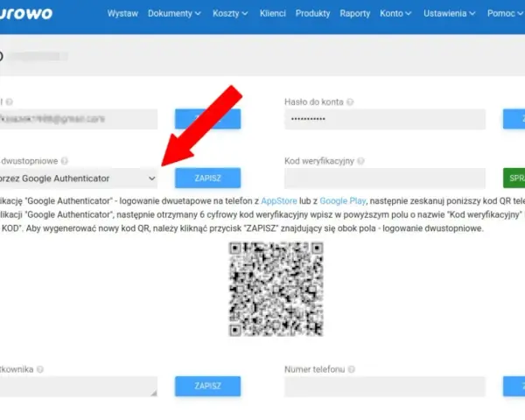
Task: Click the save button next to password field
Action: [514, 119]
